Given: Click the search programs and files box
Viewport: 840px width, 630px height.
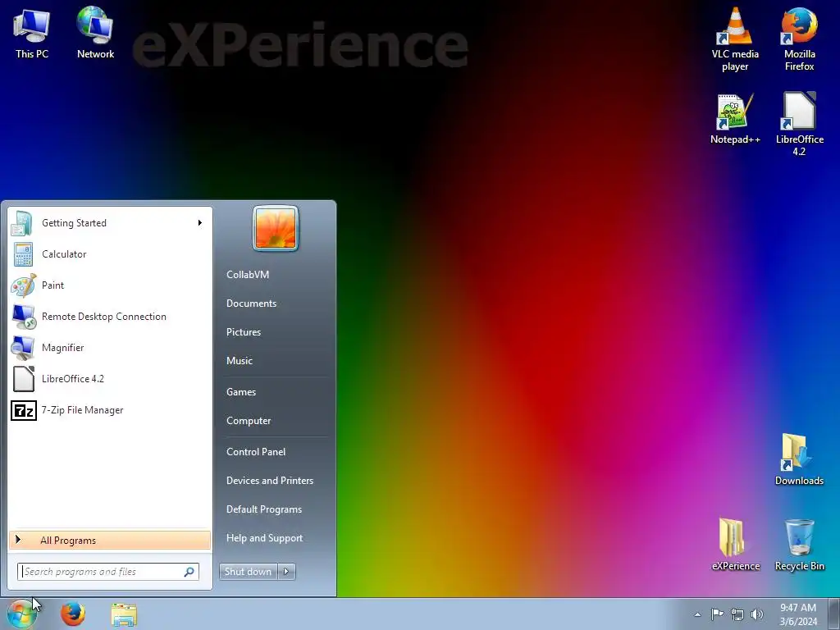Looking at the screenshot, I should click(x=108, y=572).
